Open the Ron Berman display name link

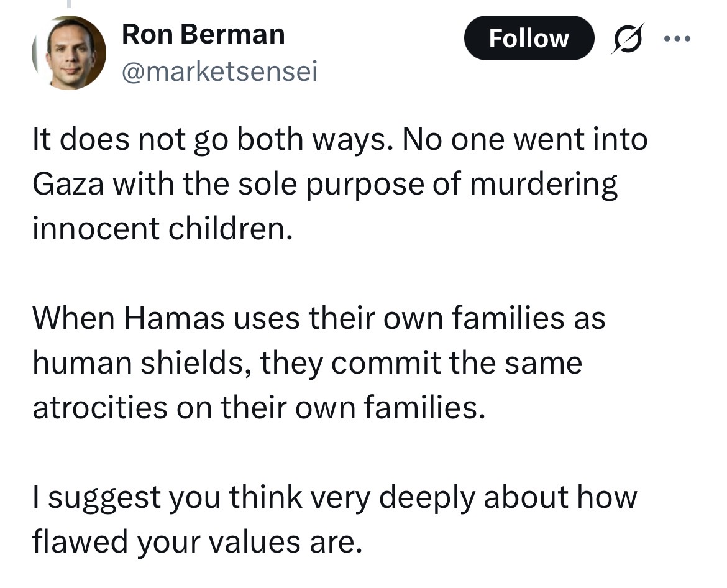click(203, 34)
